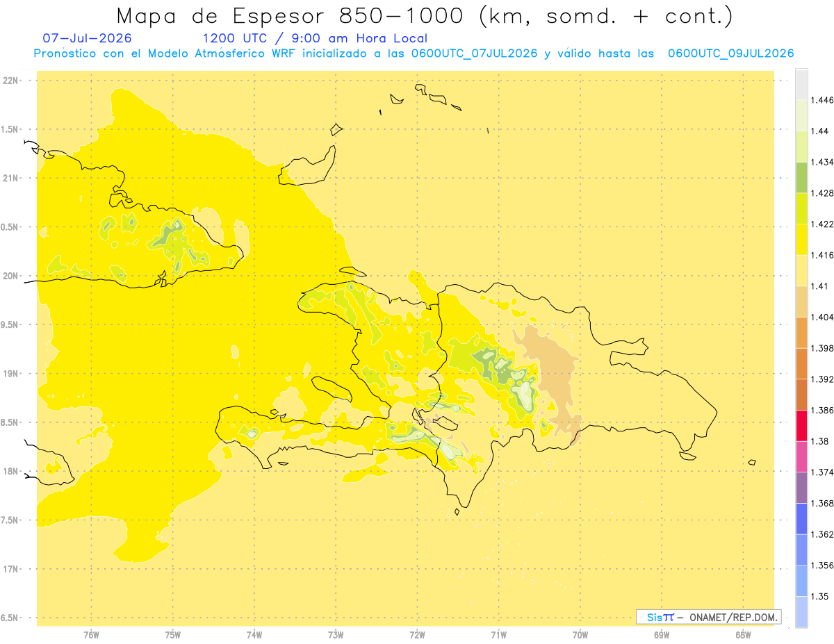Click the legend value '1.434'
Viewport: 834px width, 644px height.
(x=822, y=162)
